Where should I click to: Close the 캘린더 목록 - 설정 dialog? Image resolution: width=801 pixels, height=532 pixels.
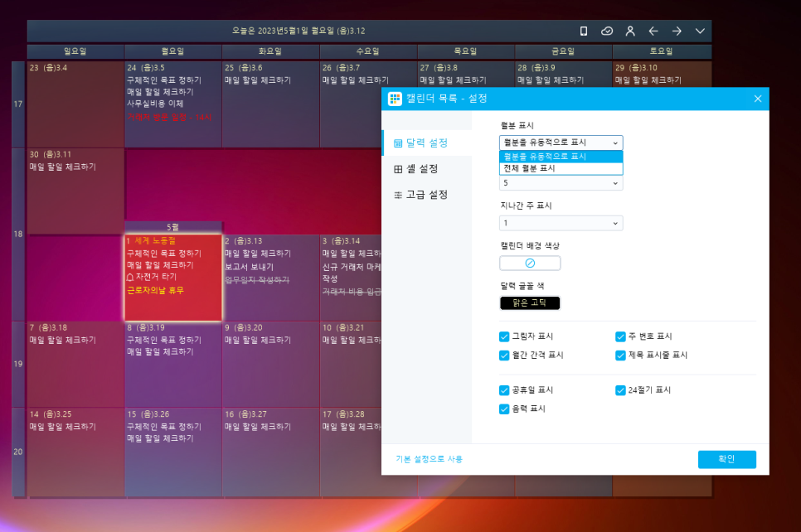pos(758,99)
